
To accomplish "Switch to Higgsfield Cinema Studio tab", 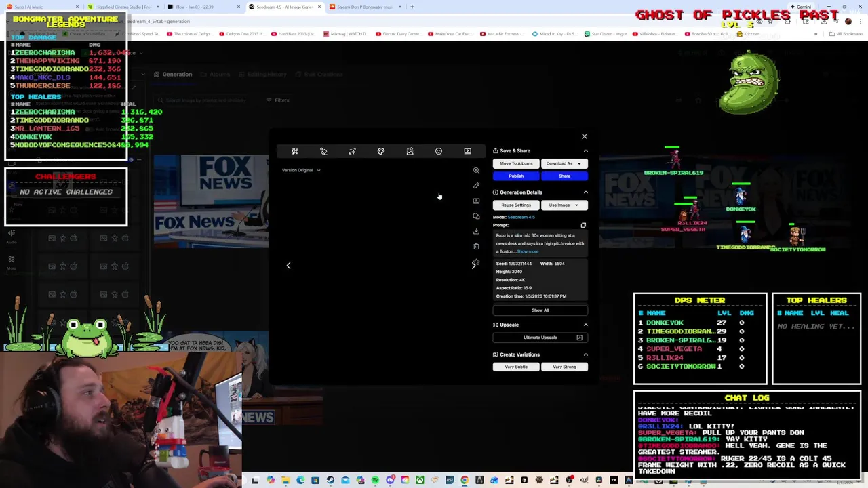I will [x=123, y=7].
